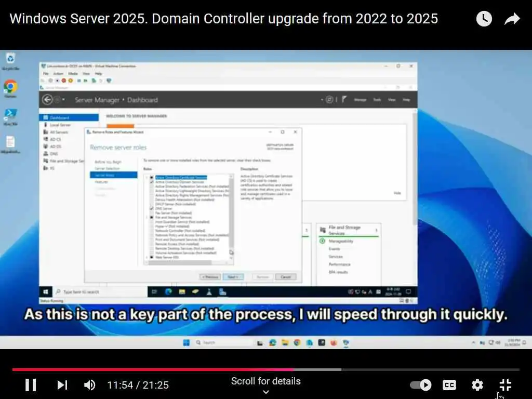Open Server Manager navigation history dropdown
Image resolution: width=532 pixels, height=399 pixels.
(x=63, y=100)
